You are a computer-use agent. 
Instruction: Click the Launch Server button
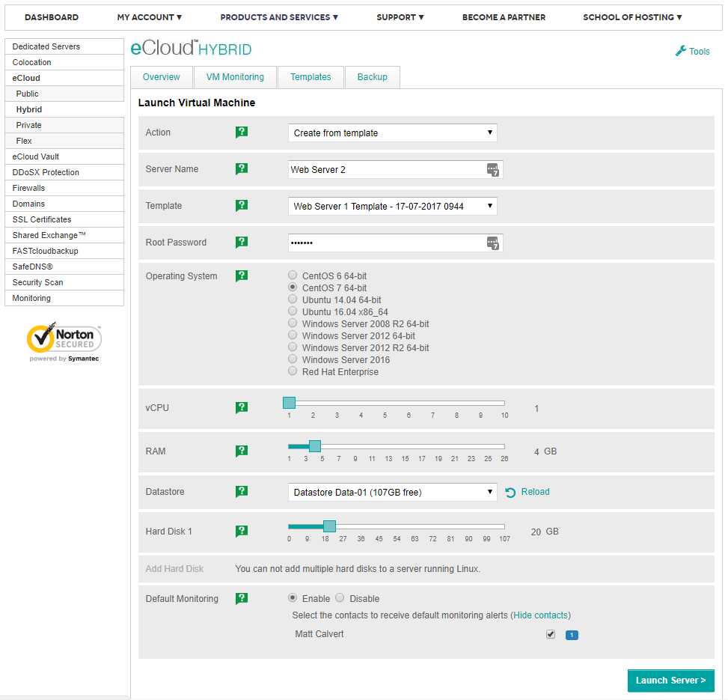coord(671,681)
